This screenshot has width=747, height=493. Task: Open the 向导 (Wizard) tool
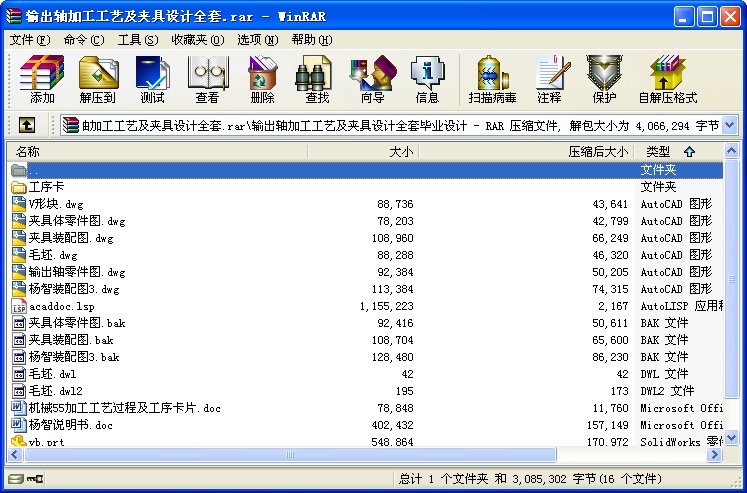[372, 80]
